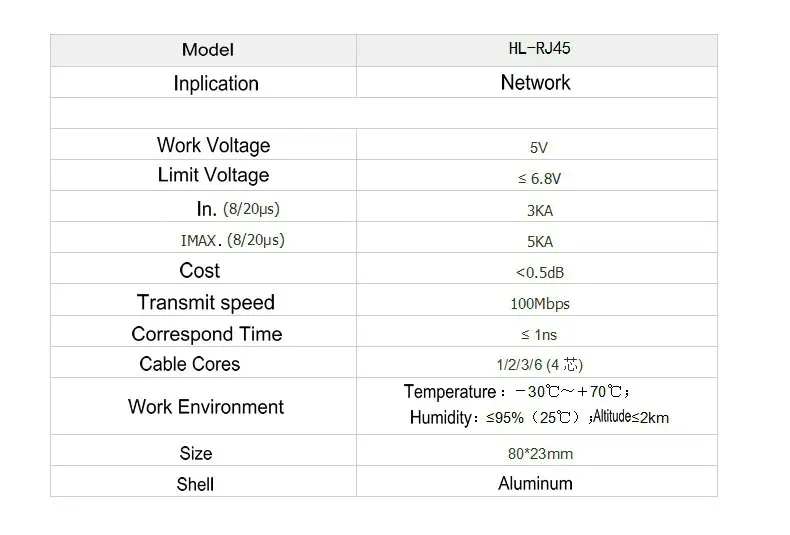Image resolution: width=790 pixels, height=535 pixels.
Task: Click the IMAX. (8/20µs) label
Action: (x=233, y=240)
